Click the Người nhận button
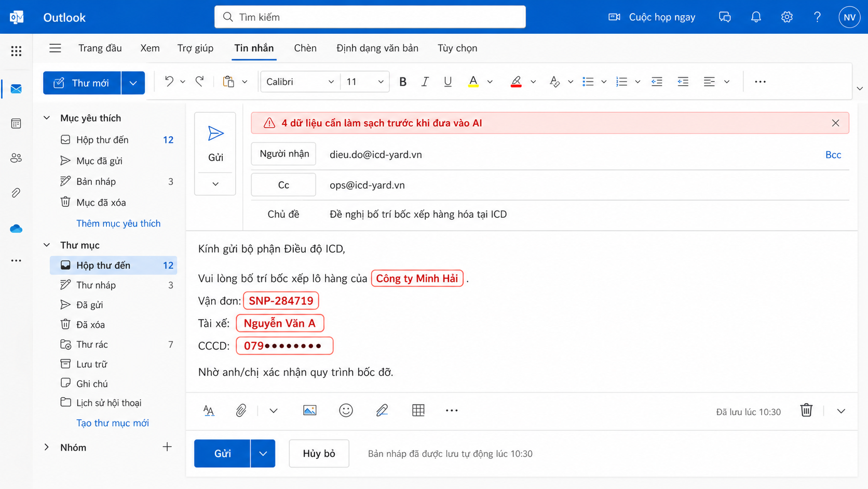 coord(283,154)
